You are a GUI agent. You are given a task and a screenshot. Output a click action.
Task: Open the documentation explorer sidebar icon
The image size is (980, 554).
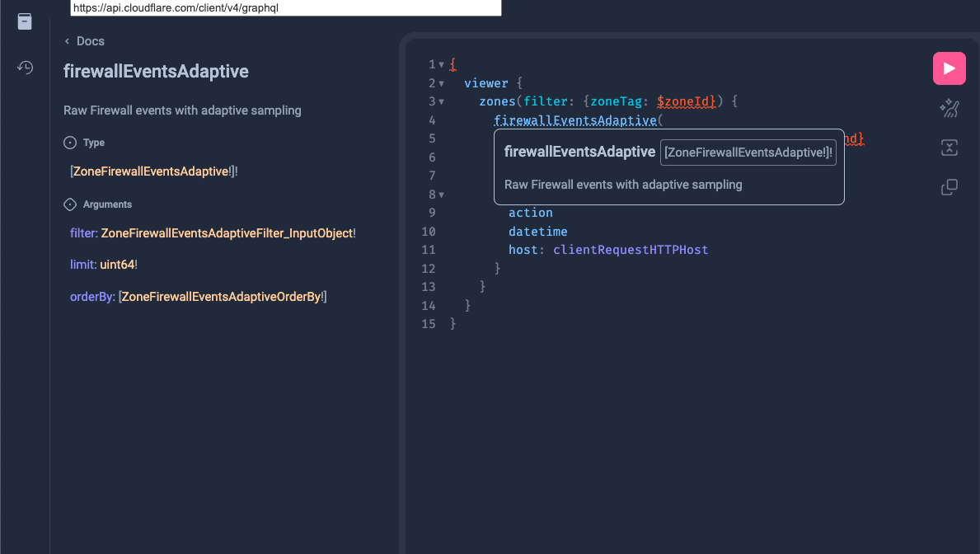25,21
